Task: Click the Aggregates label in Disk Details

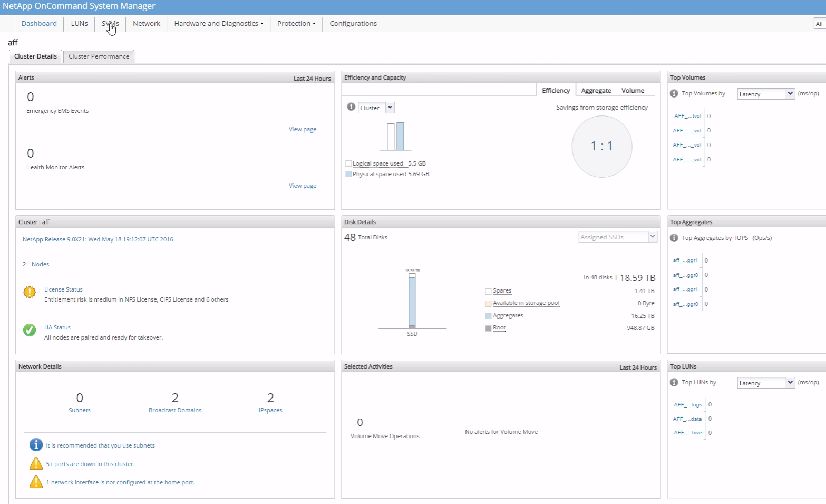Action: pyautogui.click(x=508, y=316)
